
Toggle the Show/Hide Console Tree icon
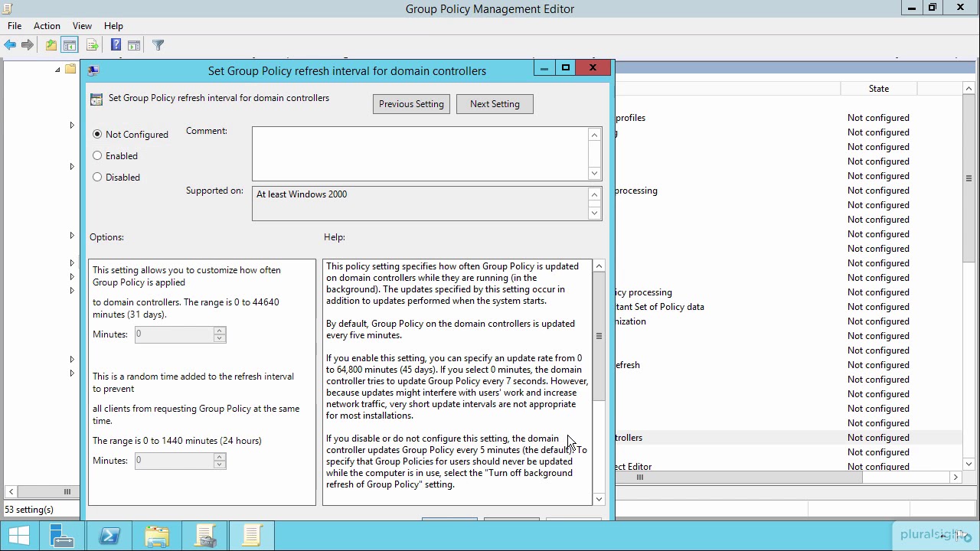(70, 45)
